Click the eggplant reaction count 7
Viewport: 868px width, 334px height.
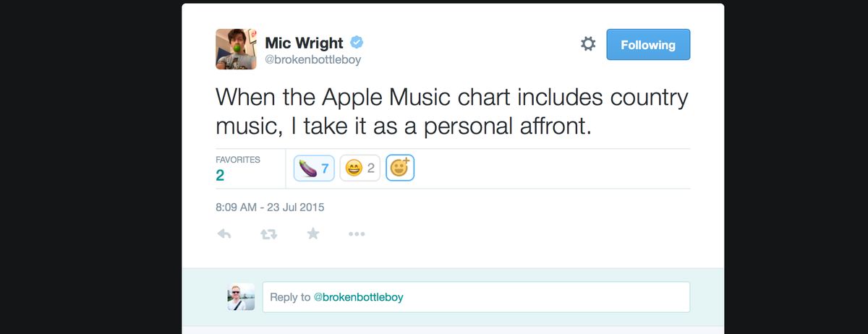coord(325,168)
